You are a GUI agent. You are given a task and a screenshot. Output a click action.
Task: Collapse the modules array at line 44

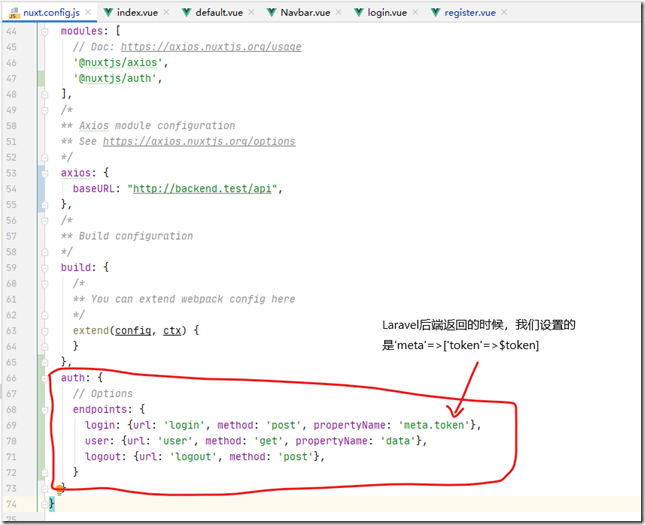click(44, 31)
